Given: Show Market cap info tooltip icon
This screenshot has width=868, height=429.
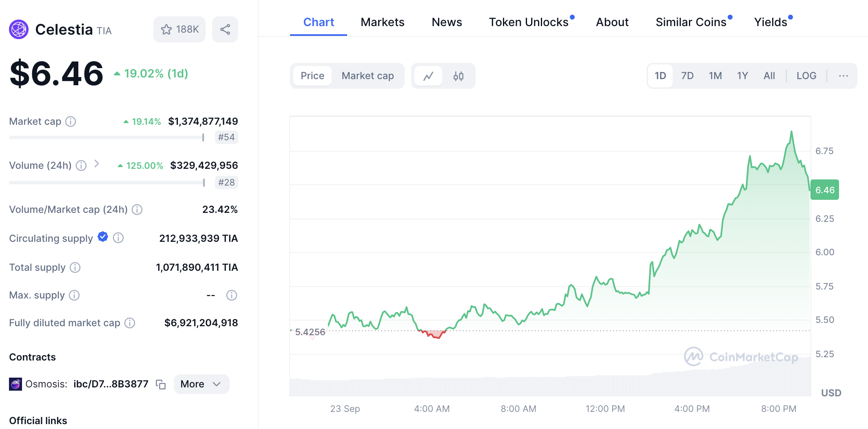Looking at the screenshot, I should click(x=71, y=122).
